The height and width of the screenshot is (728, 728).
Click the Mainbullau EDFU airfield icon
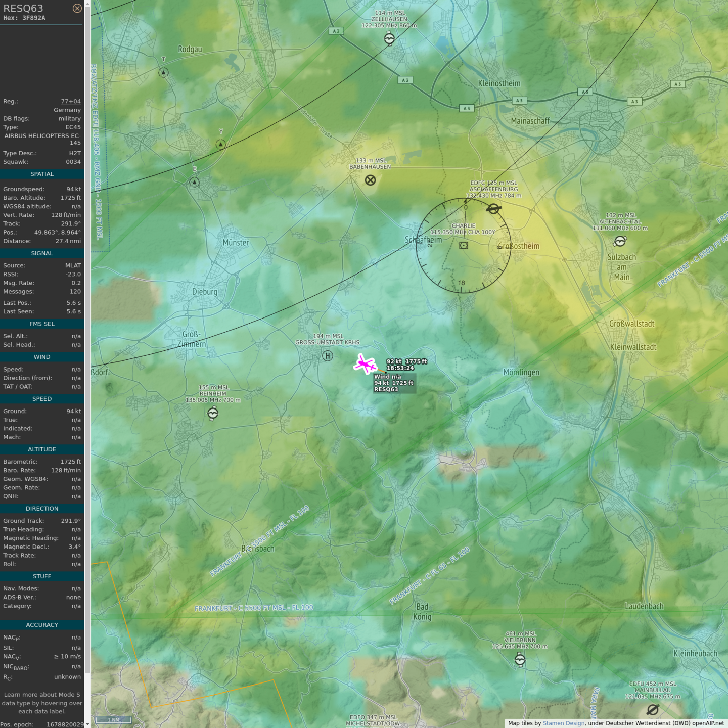click(x=653, y=710)
